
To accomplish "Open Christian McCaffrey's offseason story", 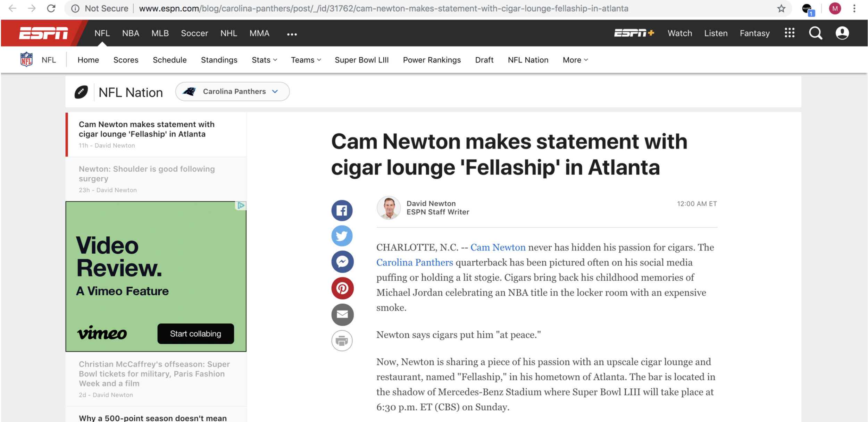I will point(156,379).
